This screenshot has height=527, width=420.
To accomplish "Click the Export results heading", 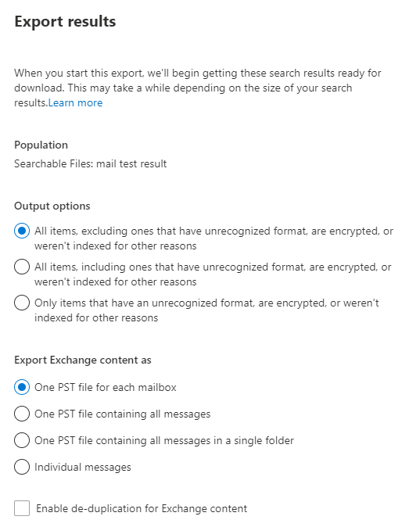I will (65, 22).
